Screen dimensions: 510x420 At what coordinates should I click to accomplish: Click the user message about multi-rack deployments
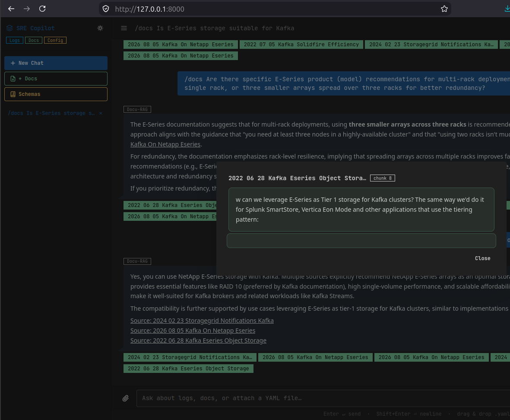[344, 83]
